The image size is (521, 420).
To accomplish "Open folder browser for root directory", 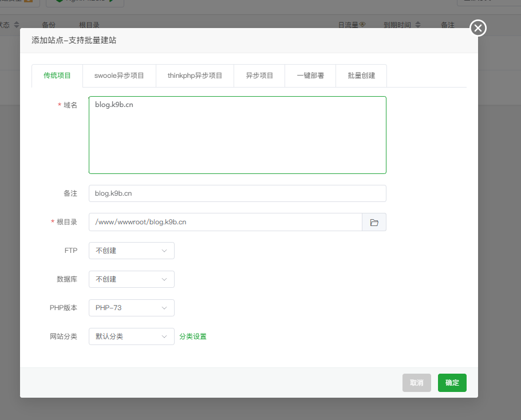I will coord(374,222).
